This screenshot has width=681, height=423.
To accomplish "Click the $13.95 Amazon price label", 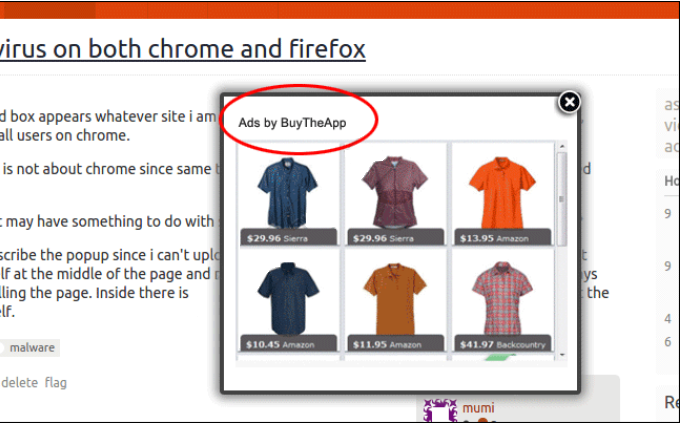I will 499,238.
